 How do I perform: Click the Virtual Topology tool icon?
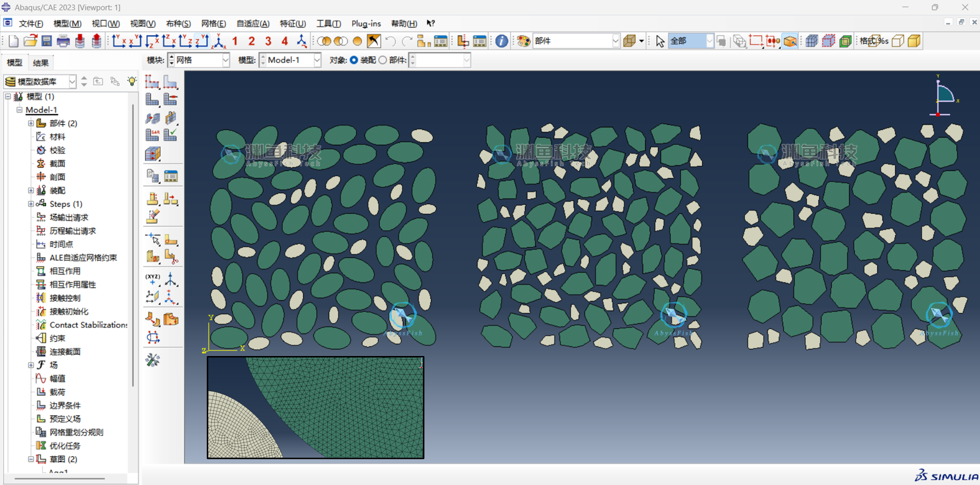[x=152, y=320]
